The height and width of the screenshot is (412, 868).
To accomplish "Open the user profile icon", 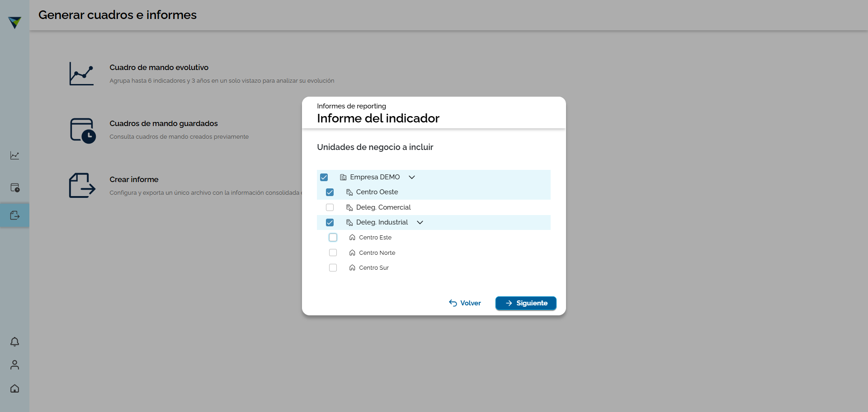I will 14,365.
